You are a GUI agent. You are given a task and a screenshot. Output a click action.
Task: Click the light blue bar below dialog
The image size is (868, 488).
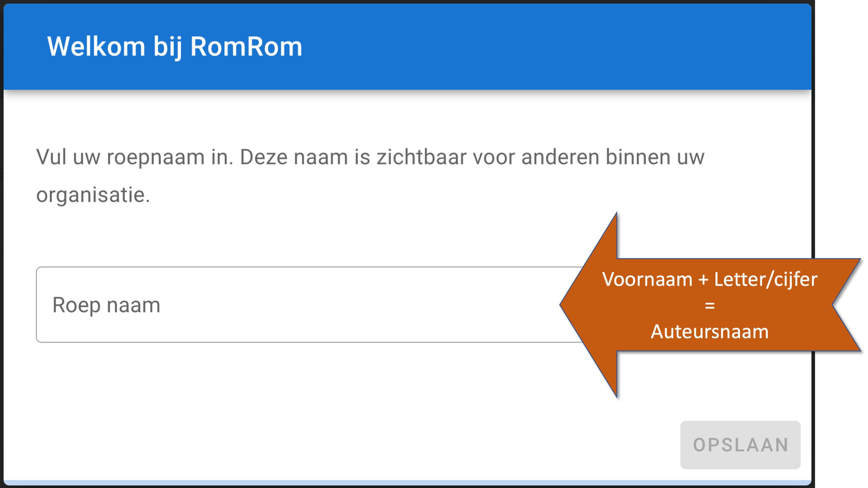point(408,483)
